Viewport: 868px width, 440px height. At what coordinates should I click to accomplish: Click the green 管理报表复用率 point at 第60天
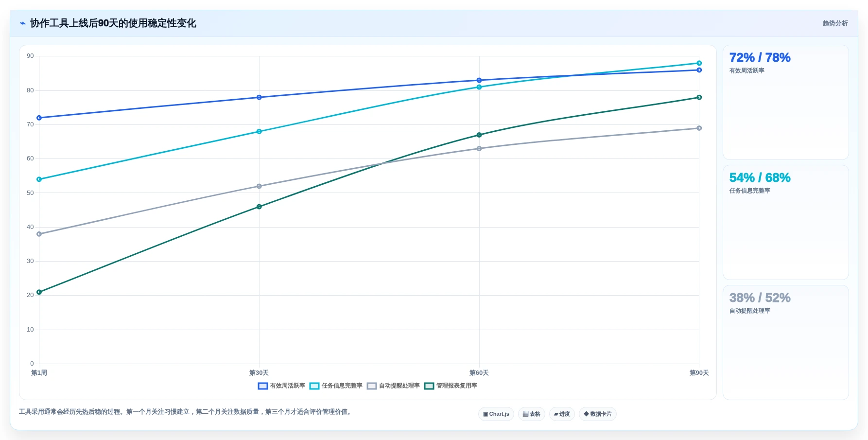click(x=479, y=135)
